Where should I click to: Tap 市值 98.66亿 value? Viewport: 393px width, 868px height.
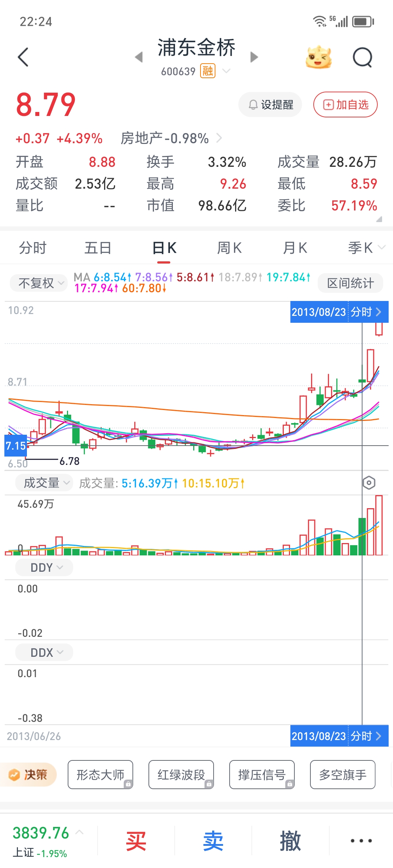222,206
